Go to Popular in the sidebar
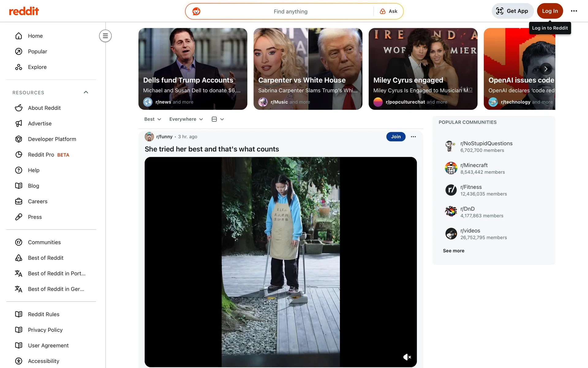Screen dimensions: 588x368 37,52
